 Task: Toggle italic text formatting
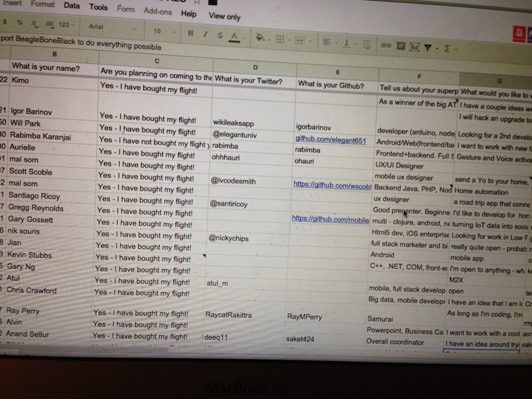(x=205, y=34)
